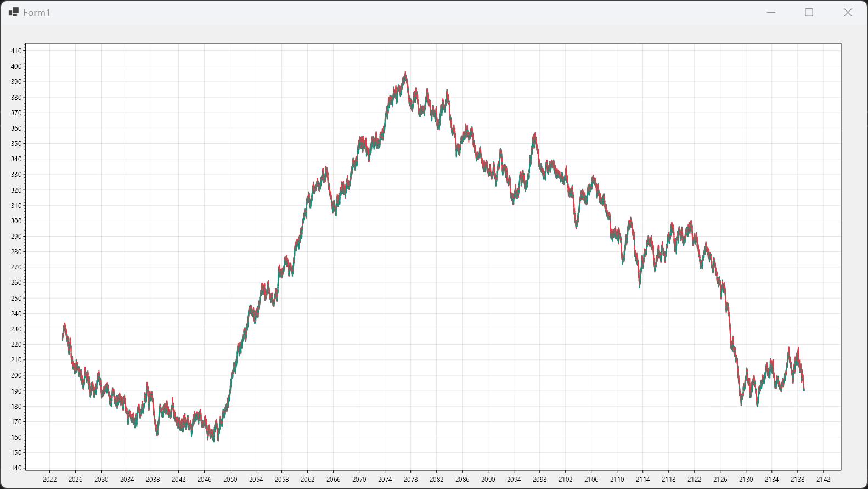Click the last data point near 2139
The height and width of the screenshot is (489, 868).
click(804, 390)
